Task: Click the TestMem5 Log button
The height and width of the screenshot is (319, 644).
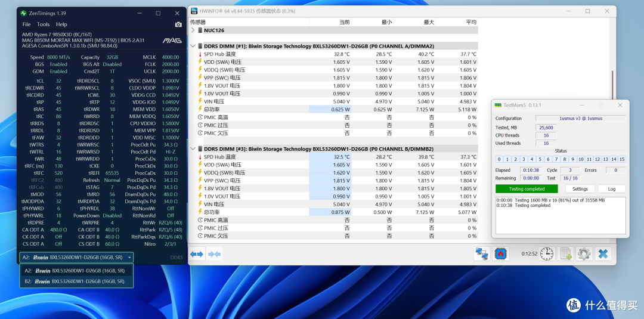Action: click(x=612, y=189)
